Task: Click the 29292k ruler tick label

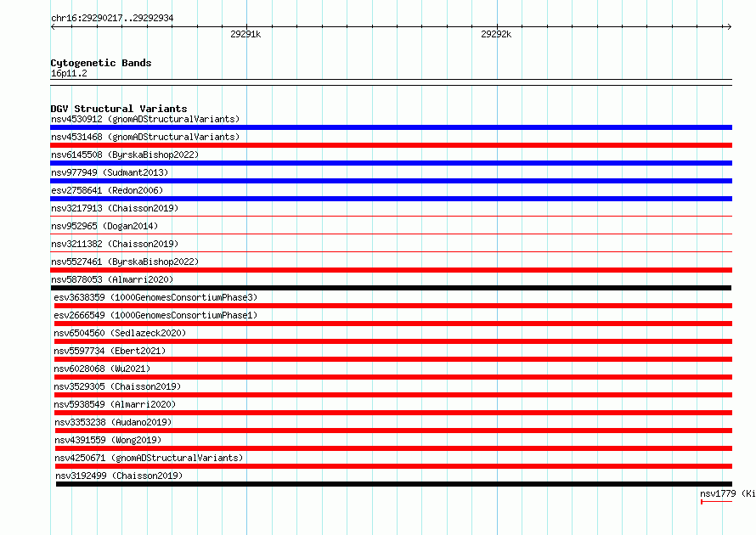Action: click(496, 34)
